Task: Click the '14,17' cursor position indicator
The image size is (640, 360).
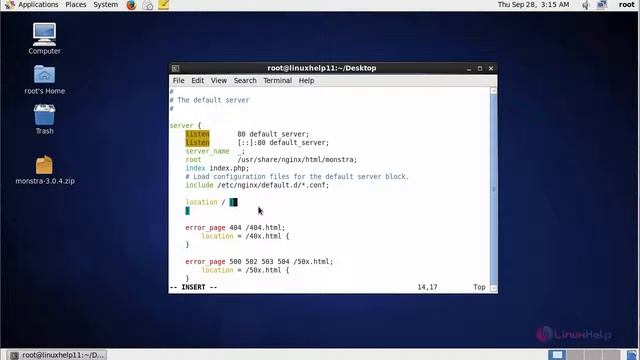Action: pos(427,287)
